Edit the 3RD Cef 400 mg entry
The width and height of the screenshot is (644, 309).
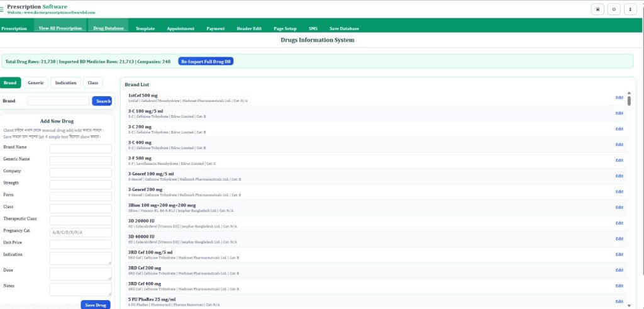(619, 286)
